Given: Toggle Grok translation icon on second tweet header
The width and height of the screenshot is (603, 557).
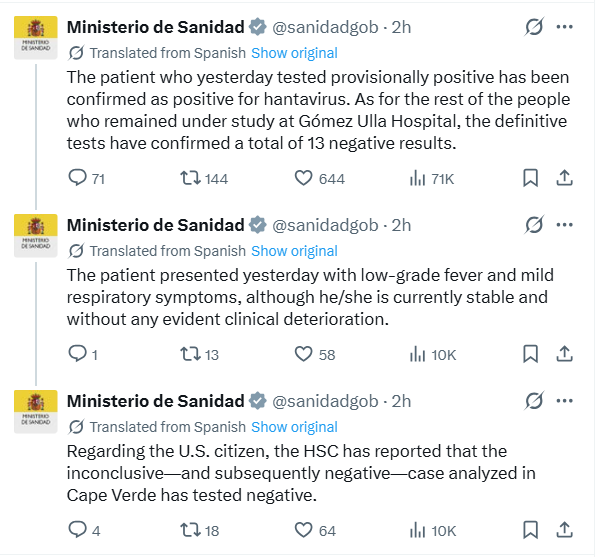Looking at the screenshot, I should [534, 225].
